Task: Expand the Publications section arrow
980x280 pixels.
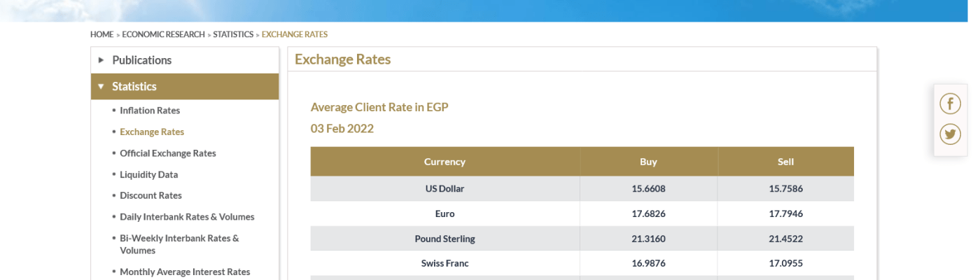Action: (101, 60)
